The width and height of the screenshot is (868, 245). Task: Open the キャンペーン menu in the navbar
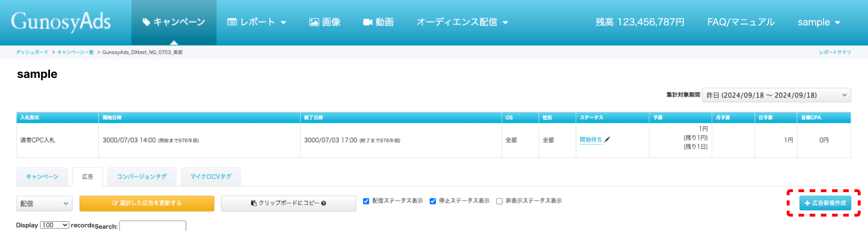pyautogui.click(x=174, y=22)
